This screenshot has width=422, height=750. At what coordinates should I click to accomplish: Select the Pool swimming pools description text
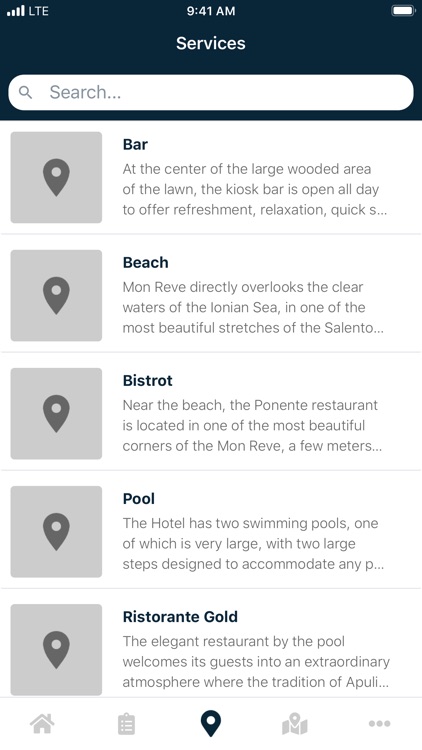click(x=253, y=544)
